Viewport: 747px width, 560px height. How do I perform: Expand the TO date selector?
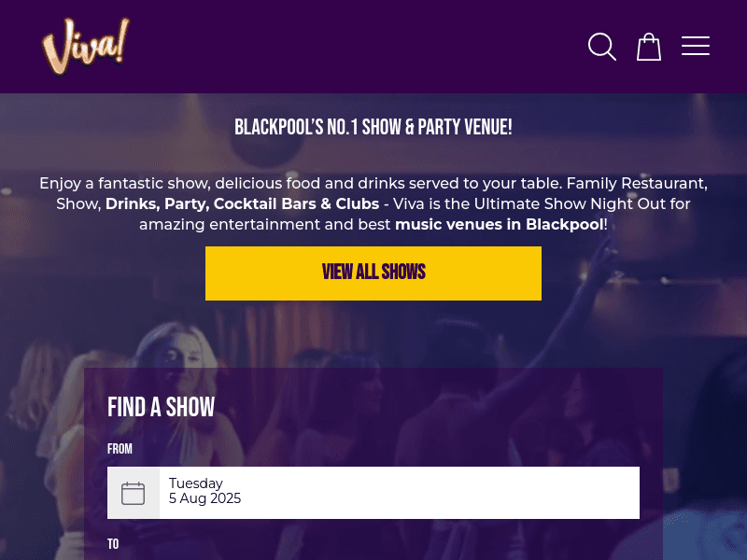coord(373,555)
